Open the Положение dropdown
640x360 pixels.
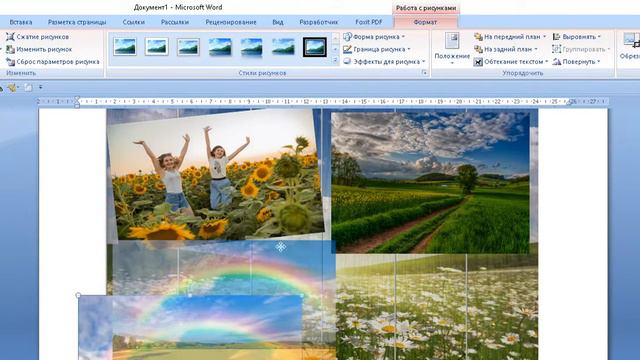click(x=452, y=49)
